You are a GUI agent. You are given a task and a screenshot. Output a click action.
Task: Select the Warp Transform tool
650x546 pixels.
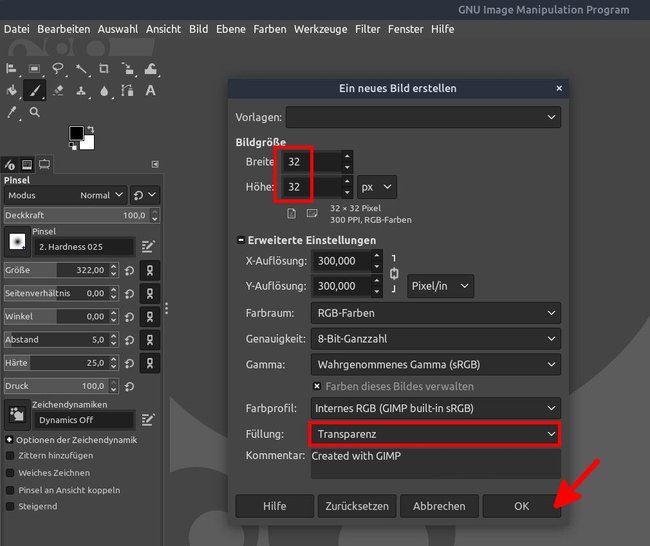point(150,69)
